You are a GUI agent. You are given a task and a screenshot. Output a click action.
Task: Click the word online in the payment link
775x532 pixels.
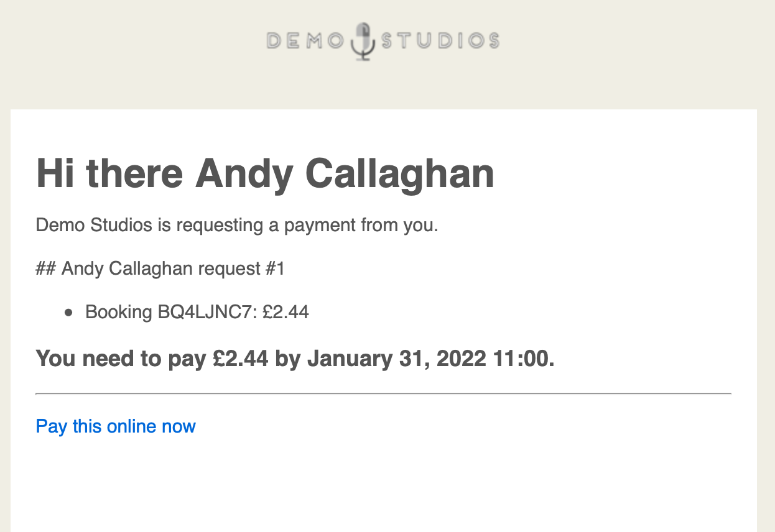tap(132, 426)
